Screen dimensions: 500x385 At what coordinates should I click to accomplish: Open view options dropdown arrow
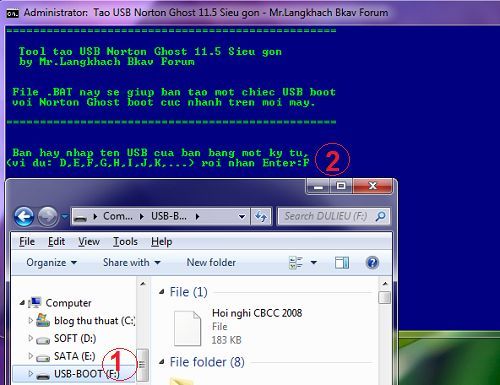pos(313,263)
